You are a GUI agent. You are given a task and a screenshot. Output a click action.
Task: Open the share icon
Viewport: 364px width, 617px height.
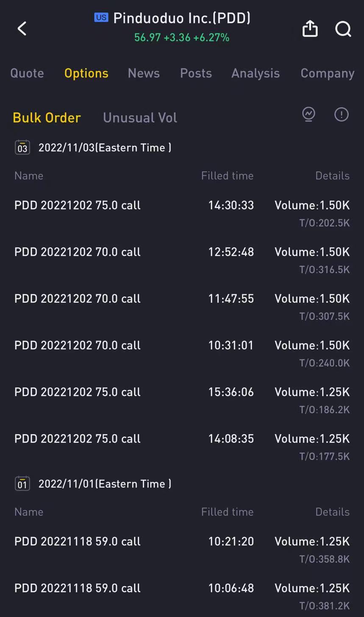(x=310, y=29)
